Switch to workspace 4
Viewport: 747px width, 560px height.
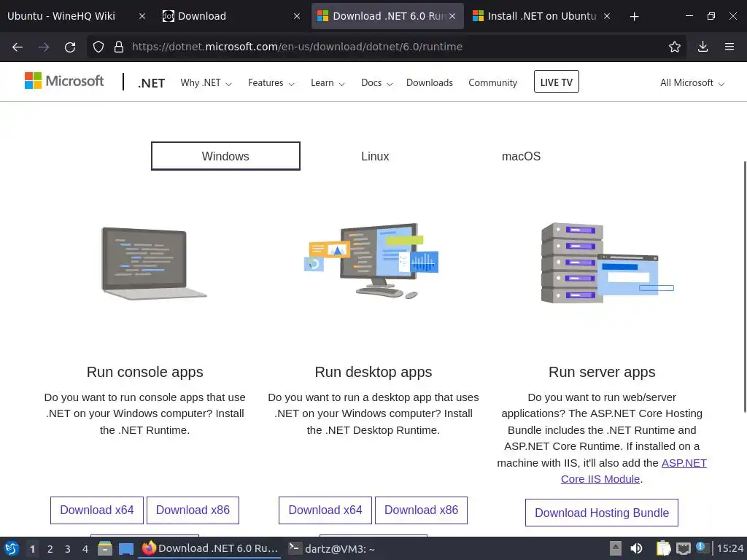[x=85, y=549]
